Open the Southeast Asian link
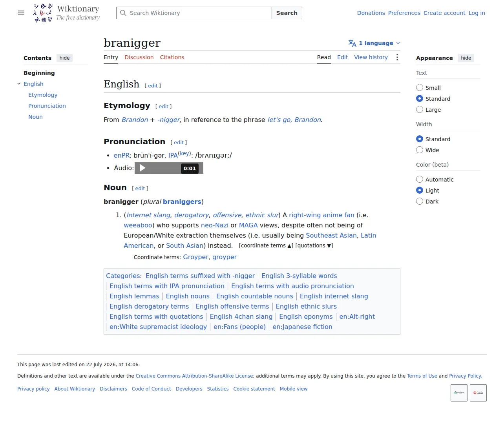This screenshot has height=436, width=504. tap(331, 235)
